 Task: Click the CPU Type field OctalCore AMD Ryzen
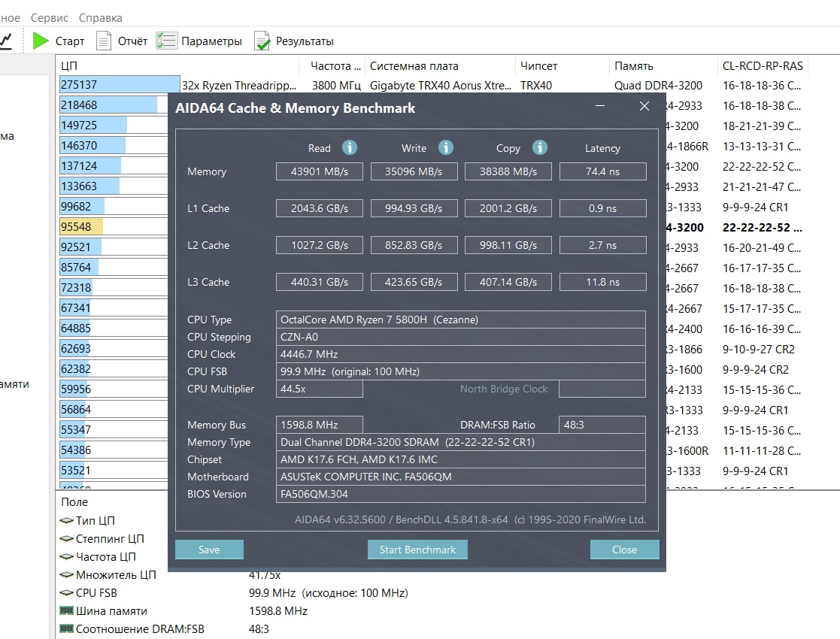click(461, 319)
